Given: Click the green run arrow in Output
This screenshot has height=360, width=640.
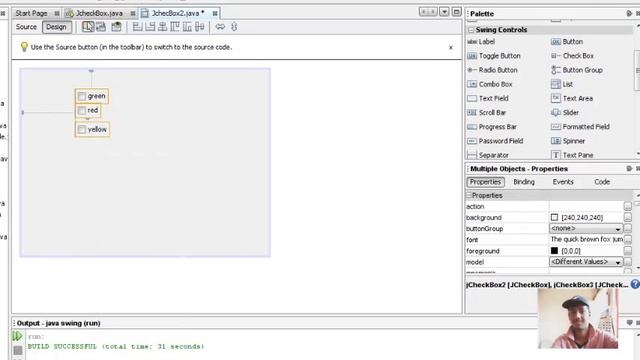Looking at the screenshot, I should (17, 336).
